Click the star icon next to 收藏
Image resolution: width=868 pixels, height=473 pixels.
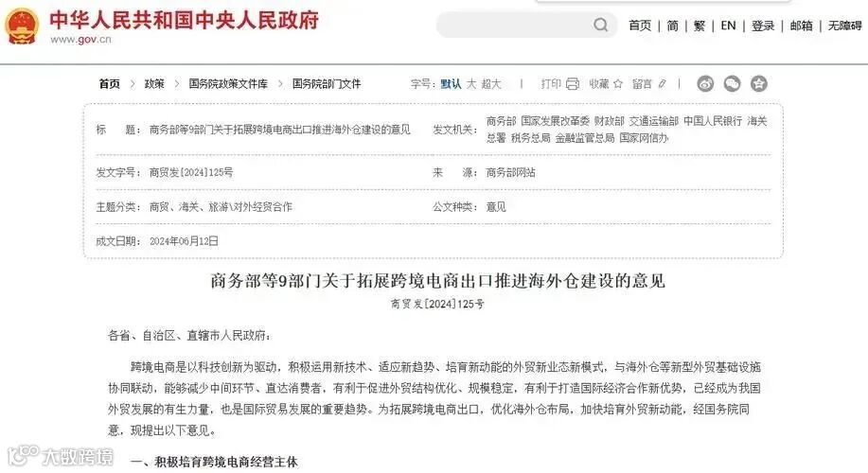click(618, 83)
